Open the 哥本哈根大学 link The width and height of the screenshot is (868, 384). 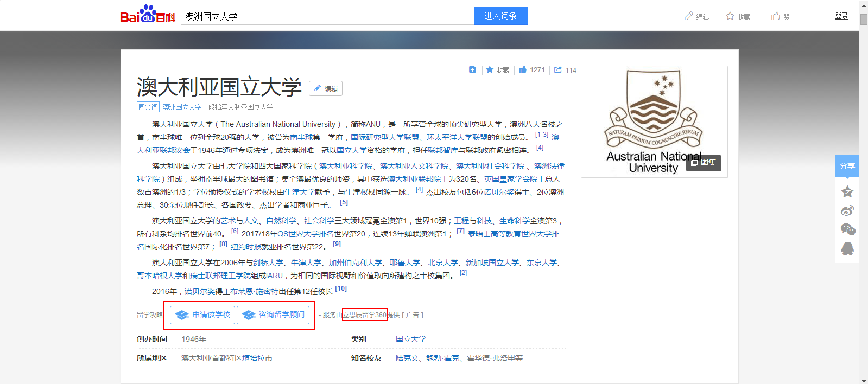(x=160, y=276)
